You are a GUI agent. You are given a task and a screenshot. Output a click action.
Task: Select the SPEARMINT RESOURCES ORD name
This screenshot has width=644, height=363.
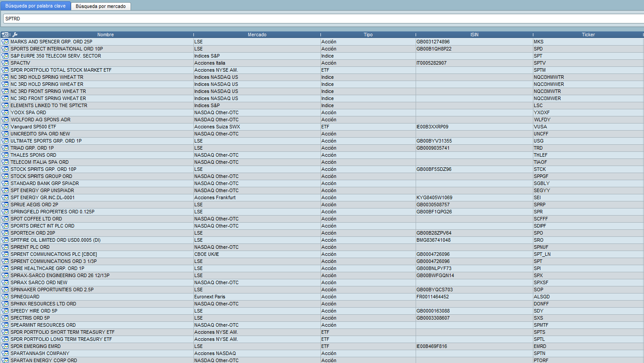(x=43, y=325)
